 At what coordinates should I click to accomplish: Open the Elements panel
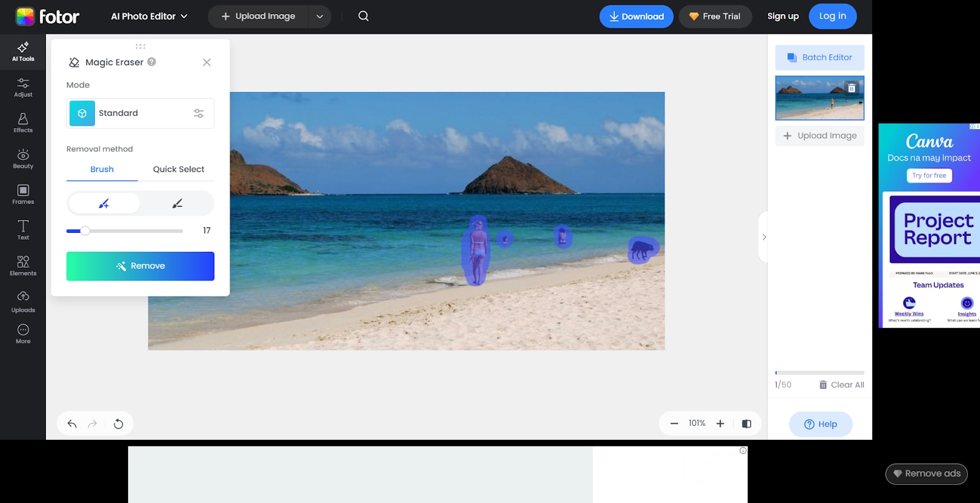[x=23, y=266]
